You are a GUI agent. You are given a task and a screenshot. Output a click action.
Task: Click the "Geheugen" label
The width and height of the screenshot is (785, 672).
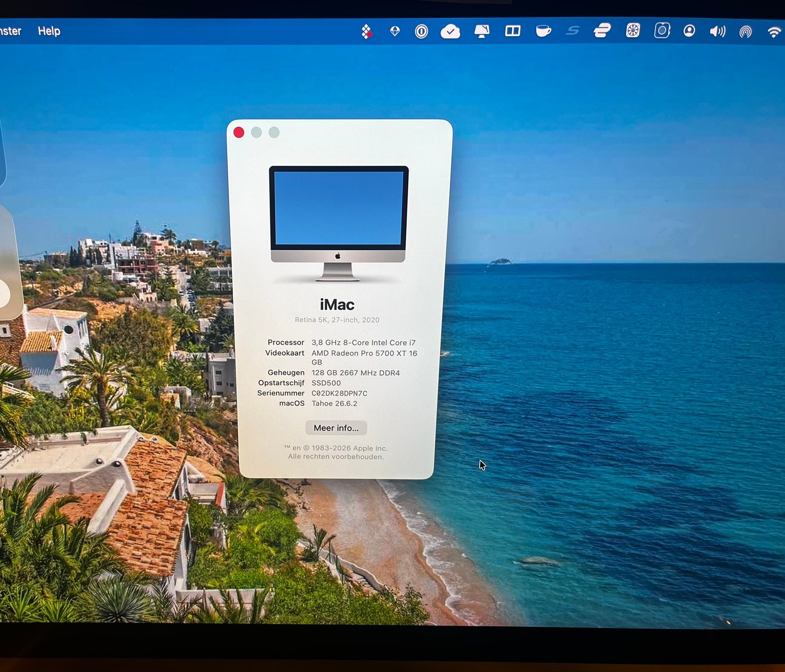286,373
